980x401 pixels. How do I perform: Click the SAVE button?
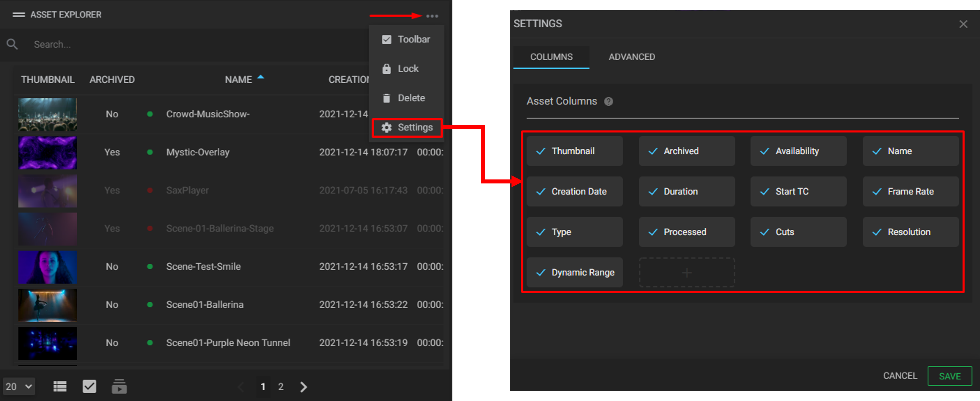[x=950, y=376]
